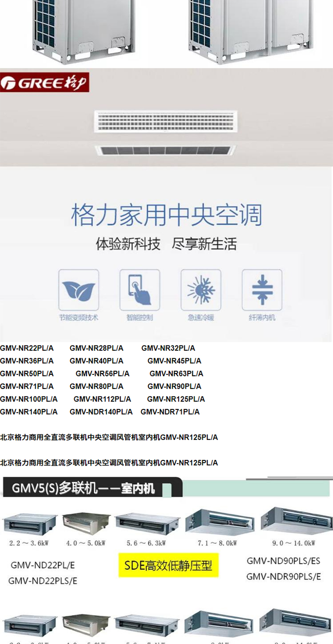Viewport: 333px width, 644px height.
Task: Select model GMV-NR140PL/A
Action: (x=29, y=412)
